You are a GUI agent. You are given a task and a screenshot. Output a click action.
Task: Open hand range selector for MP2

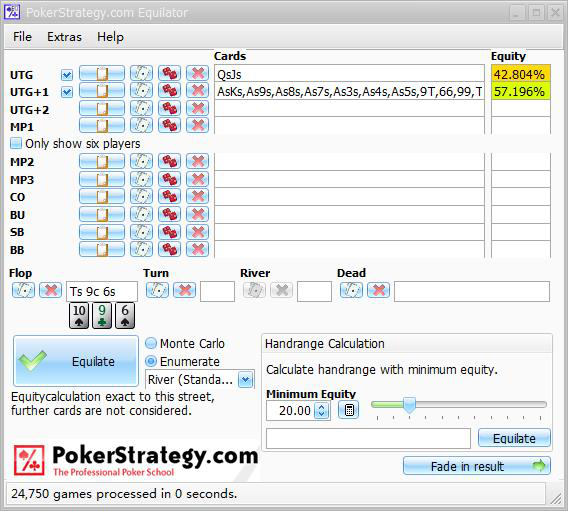coord(102,161)
